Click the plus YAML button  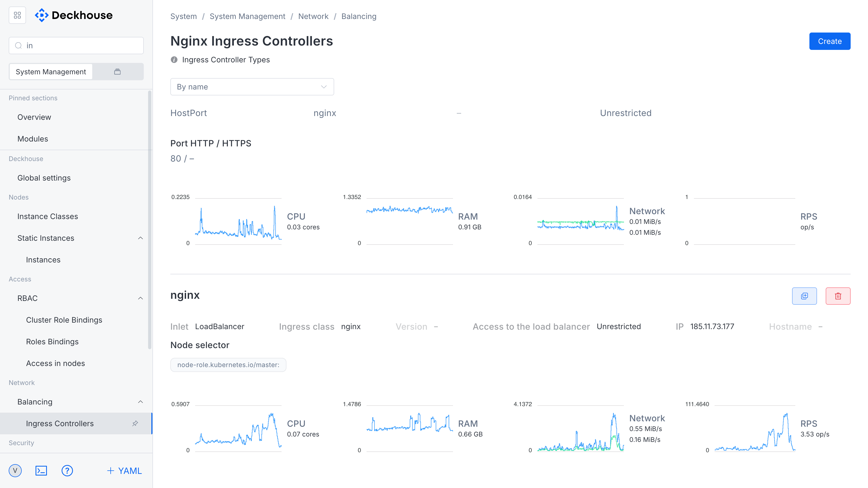(124, 470)
